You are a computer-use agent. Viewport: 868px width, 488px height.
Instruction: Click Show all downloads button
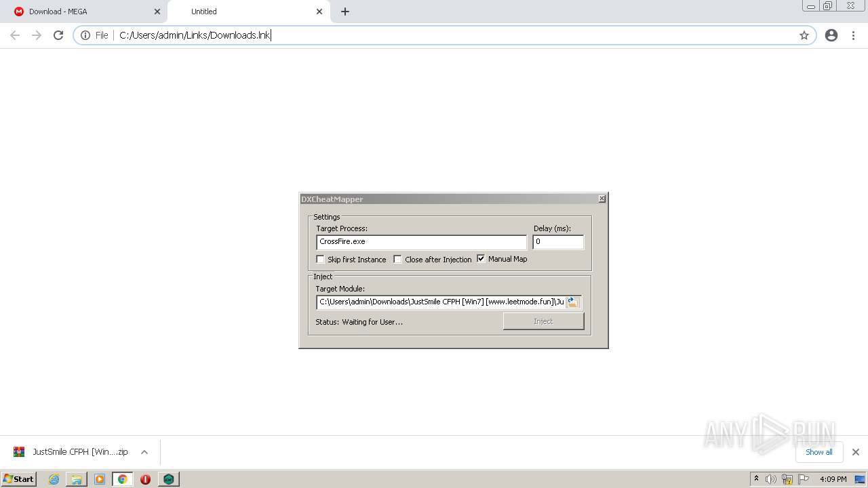[x=819, y=452]
